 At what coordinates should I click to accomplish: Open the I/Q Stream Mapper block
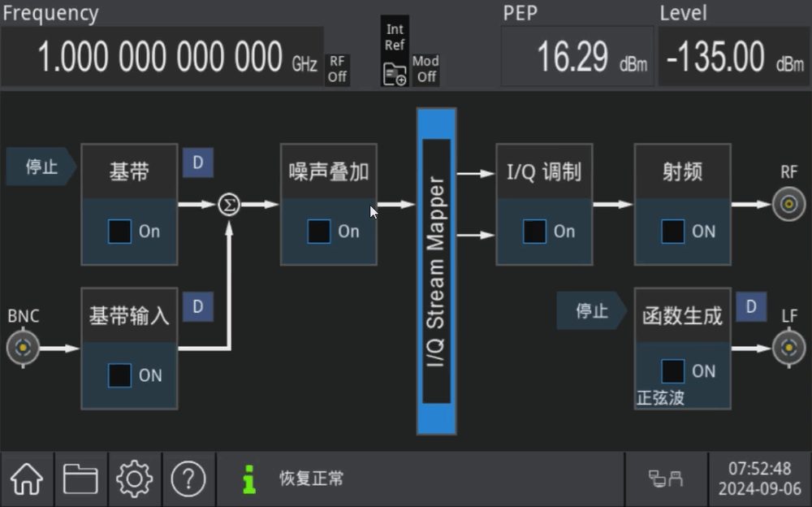[437, 271]
